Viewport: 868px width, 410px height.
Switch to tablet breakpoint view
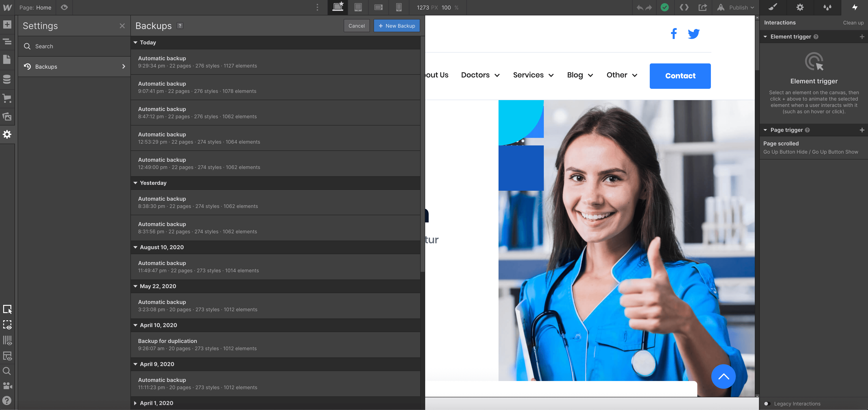358,7
